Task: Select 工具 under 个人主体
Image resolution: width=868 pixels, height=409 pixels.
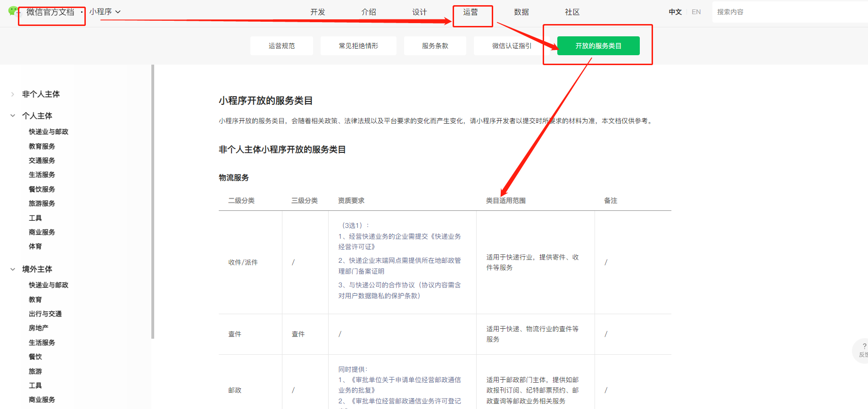Action: (35, 218)
